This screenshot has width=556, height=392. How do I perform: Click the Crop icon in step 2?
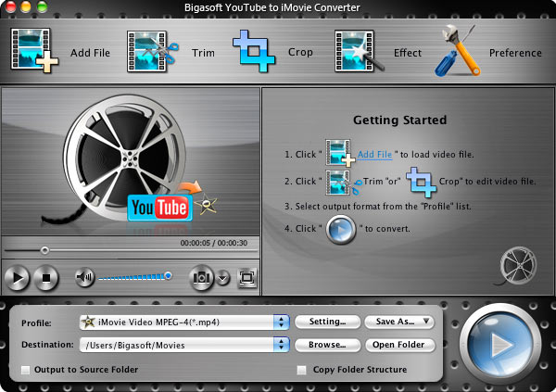pyautogui.click(x=421, y=182)
